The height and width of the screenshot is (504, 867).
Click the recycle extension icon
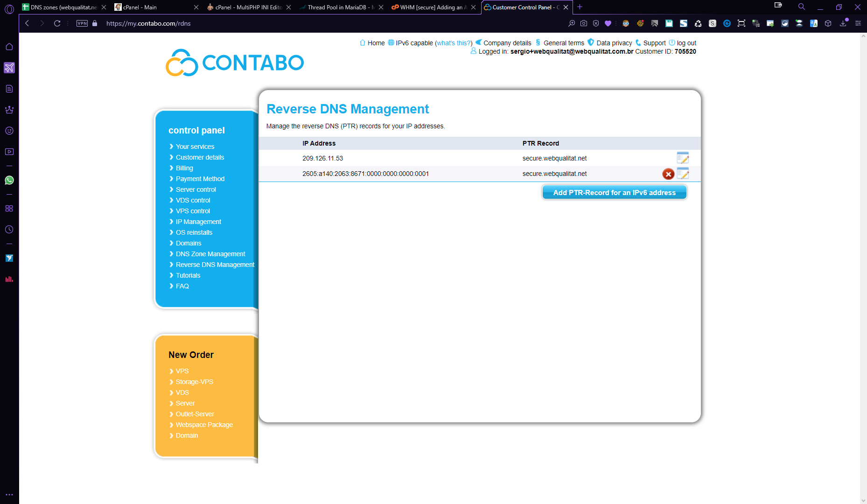[698, 23]
